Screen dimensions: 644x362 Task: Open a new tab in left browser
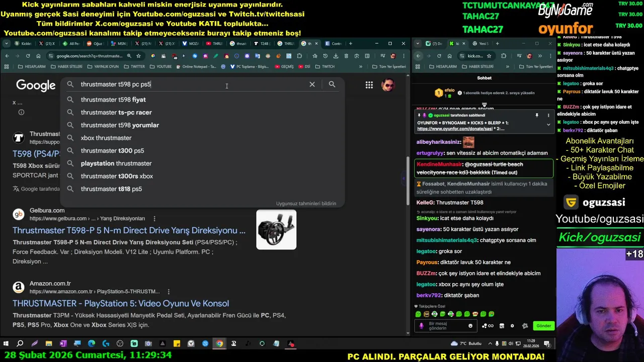(351, 44)
